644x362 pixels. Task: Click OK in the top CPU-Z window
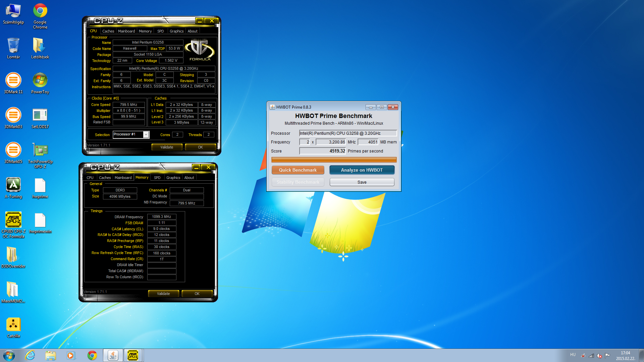tap(200, 147)
